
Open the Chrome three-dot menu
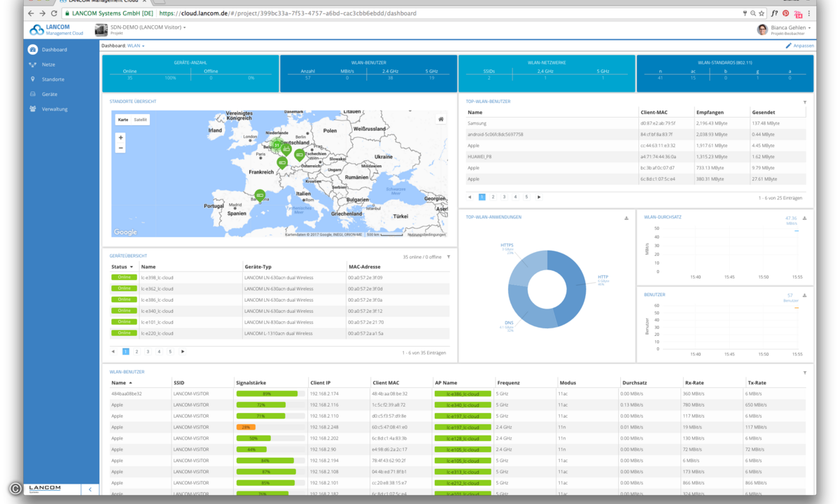tap(810, 13)
